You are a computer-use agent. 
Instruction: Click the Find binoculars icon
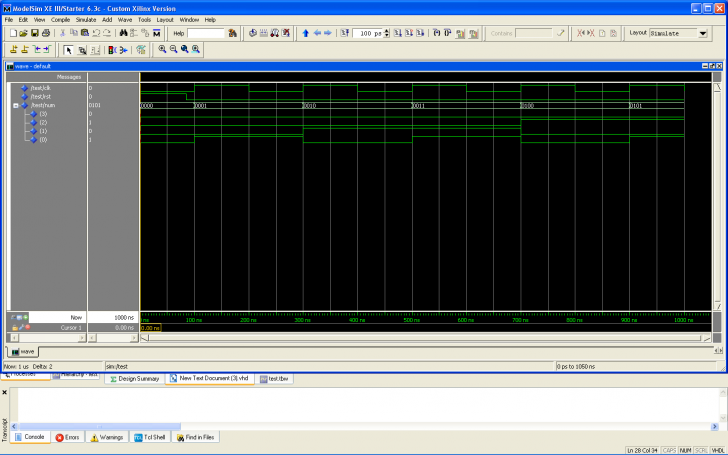coord(123,33)
